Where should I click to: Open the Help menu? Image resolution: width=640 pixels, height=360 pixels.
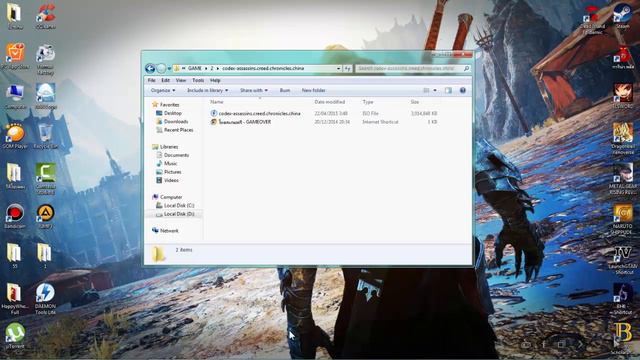pos(215,80)
